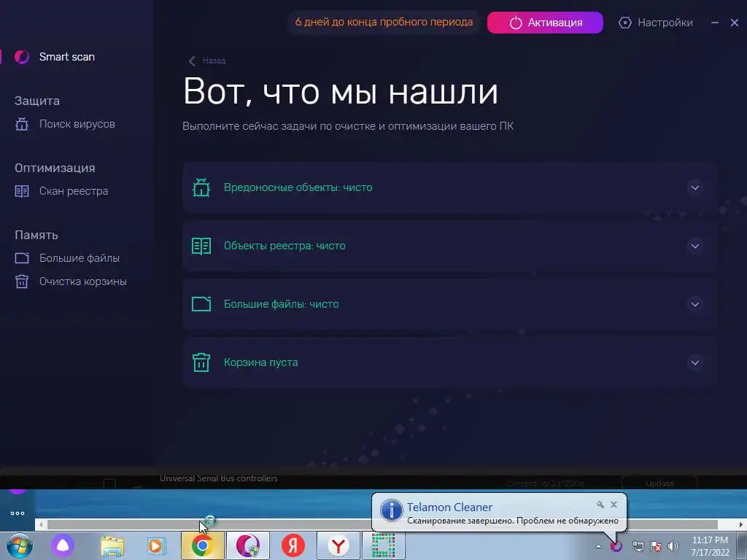Click the trash bin icon in sidebar

(21, 281)
